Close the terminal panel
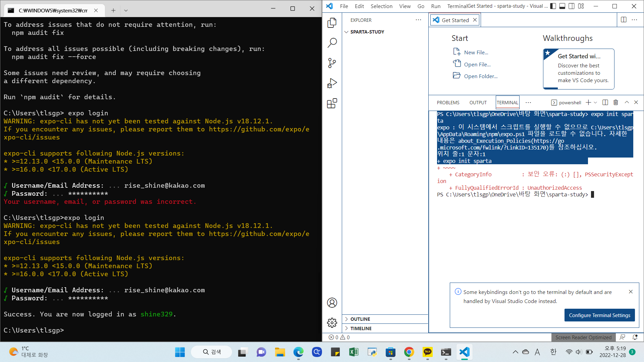The image size is (644, 362). tap(636, 102)
